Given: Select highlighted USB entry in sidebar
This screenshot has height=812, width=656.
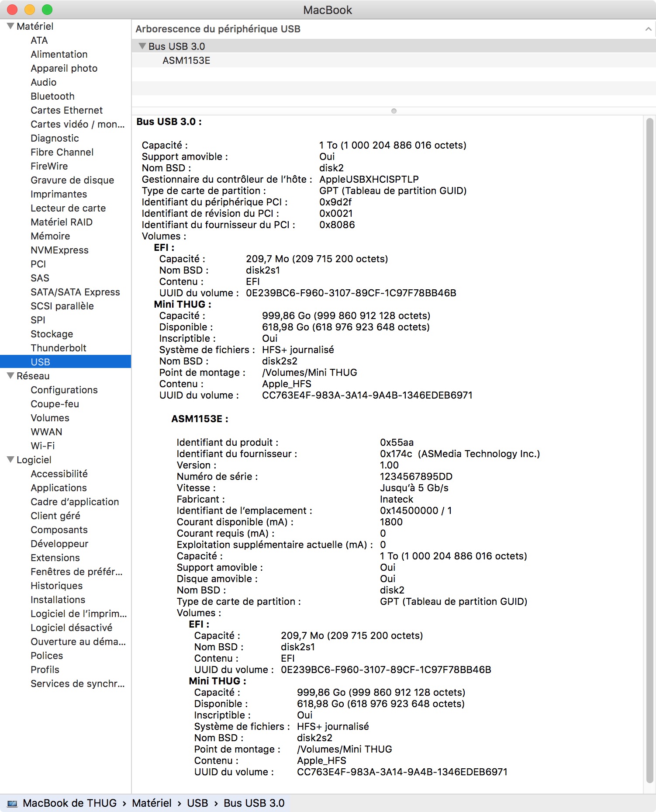Looking at the screenshot, I should click(66, 362).
